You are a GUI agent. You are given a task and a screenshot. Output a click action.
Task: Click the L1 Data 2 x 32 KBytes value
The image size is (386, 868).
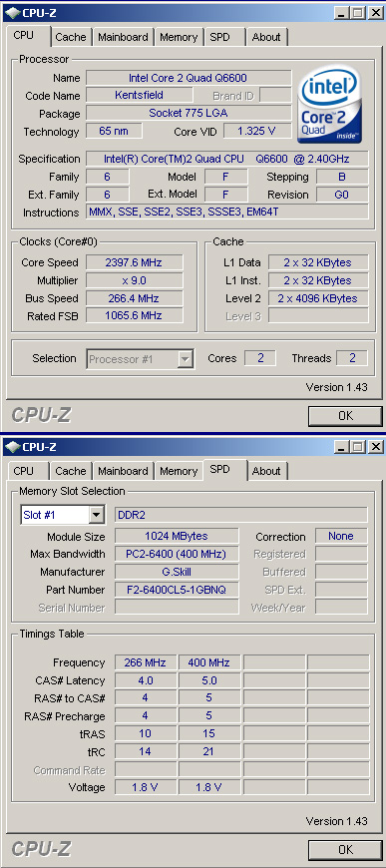click(318, 262)
